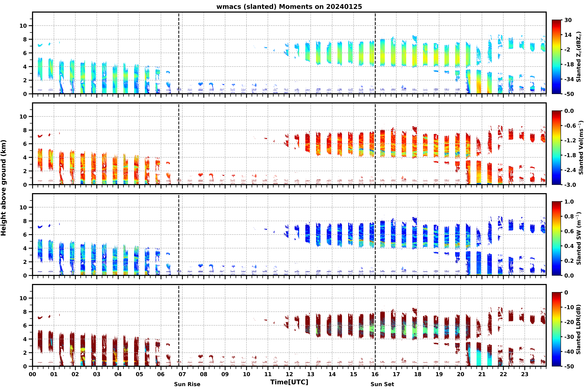Click the Slanted SW colorbar
Viewport: 588px width, 391px height.
pyautogui.click(x=556, y=238)
